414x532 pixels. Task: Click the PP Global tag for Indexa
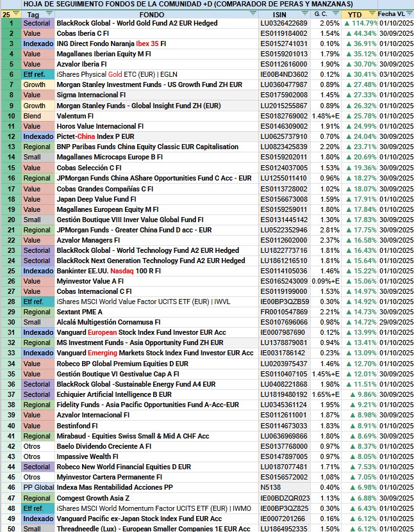(37, 487)
